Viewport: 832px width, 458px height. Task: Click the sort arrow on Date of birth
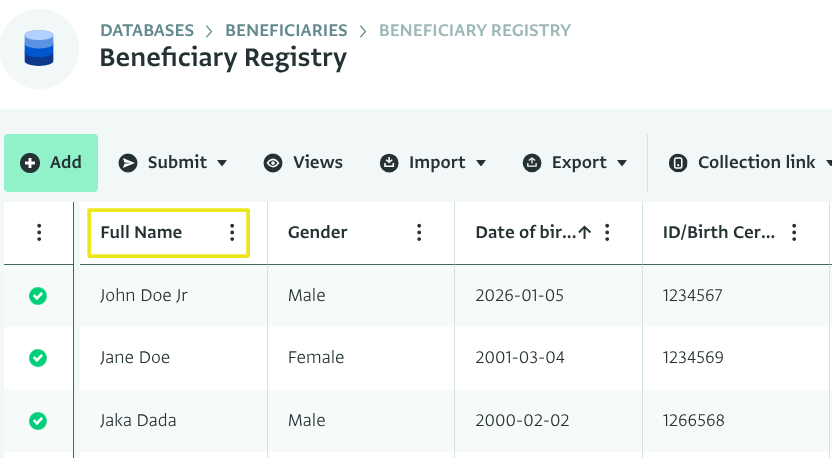586,233
